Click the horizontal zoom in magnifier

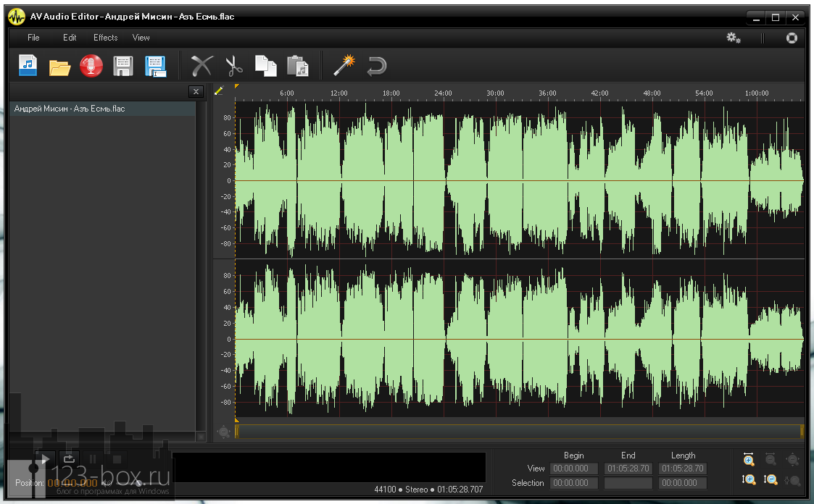(x=748, y=459)
